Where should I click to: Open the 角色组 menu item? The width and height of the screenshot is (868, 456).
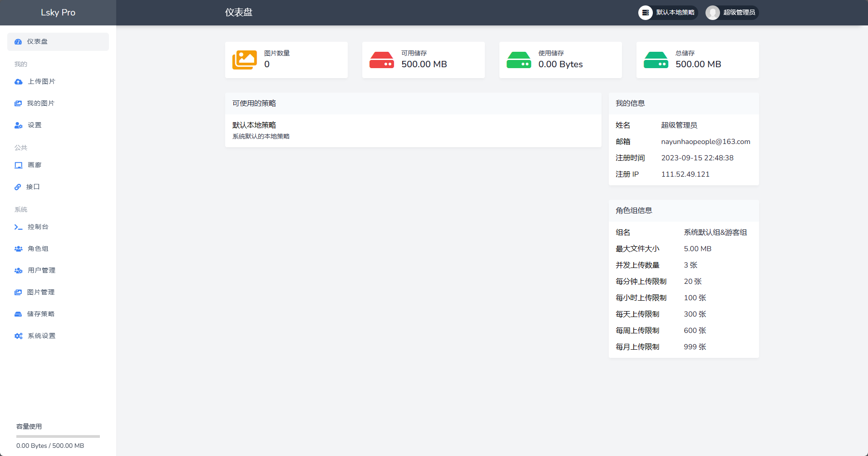58,249
